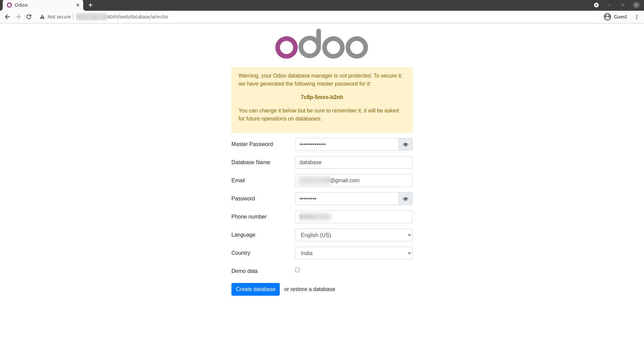The height and width of the screenshot is (338, 644).
Task: Click the Odoo logo at the top of the page
Action: click(x=322, y=44)
